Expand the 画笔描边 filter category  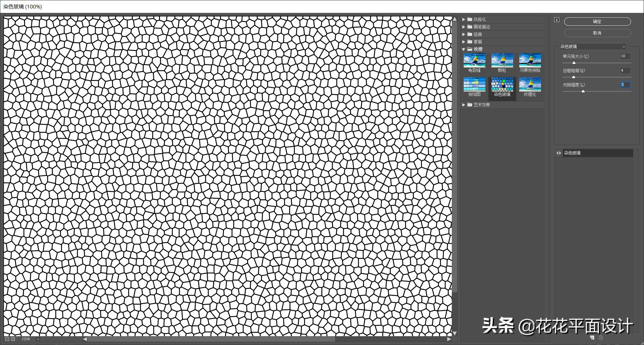464,27
